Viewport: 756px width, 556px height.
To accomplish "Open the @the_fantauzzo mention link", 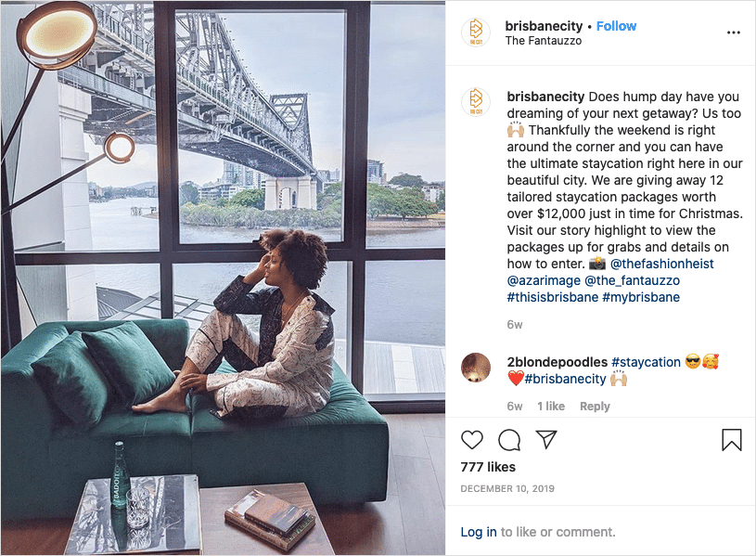I will coord(632,280).
